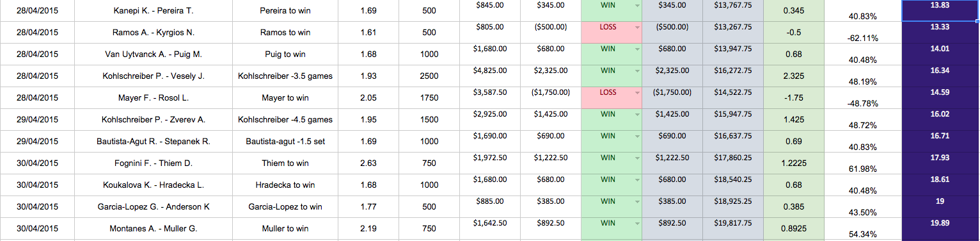Screen dimensions: 980x241
Task: Open WIN dropdown for Fognini F. - Thiem D.
Action: [x=636, y=158]
